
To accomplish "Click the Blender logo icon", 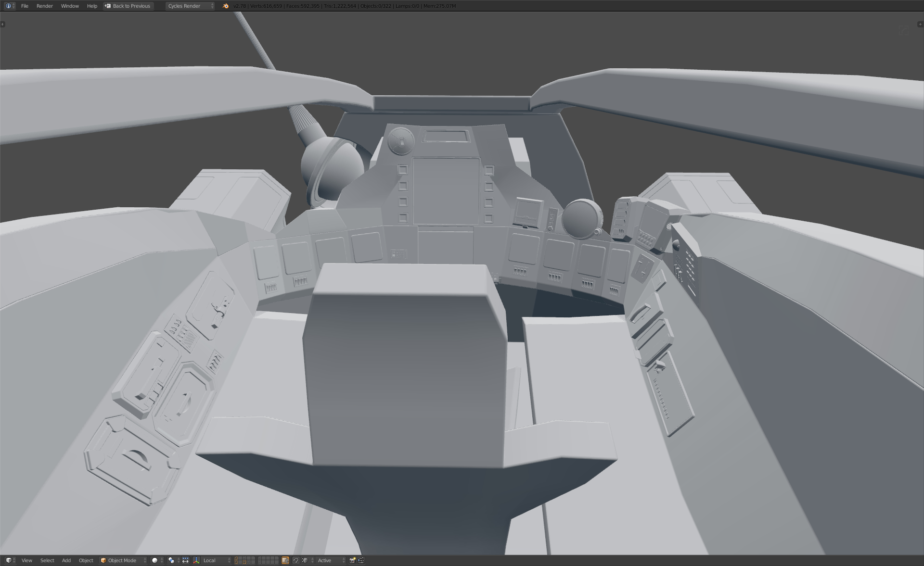I will (x=226, y=6).
